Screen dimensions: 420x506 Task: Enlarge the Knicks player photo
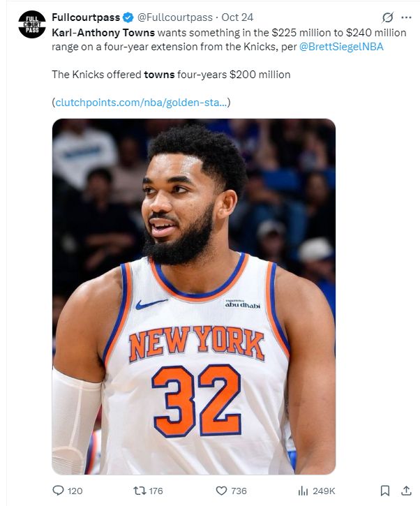coord(194,297)
